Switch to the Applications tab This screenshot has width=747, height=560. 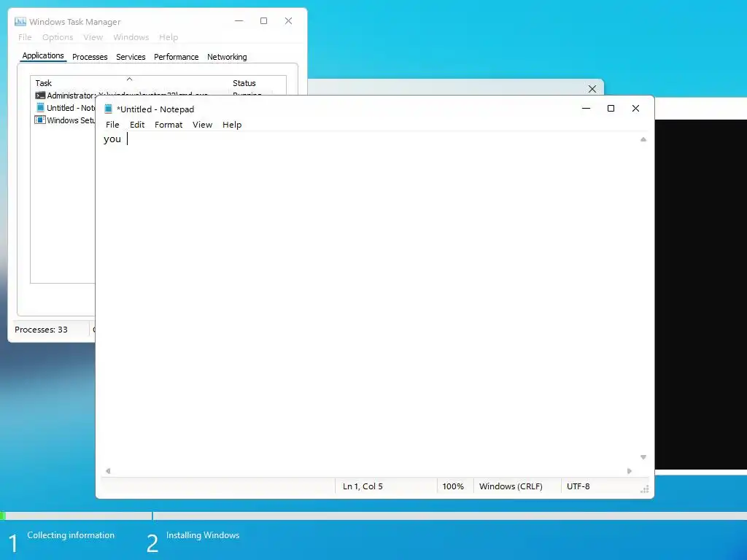[43, 55]
